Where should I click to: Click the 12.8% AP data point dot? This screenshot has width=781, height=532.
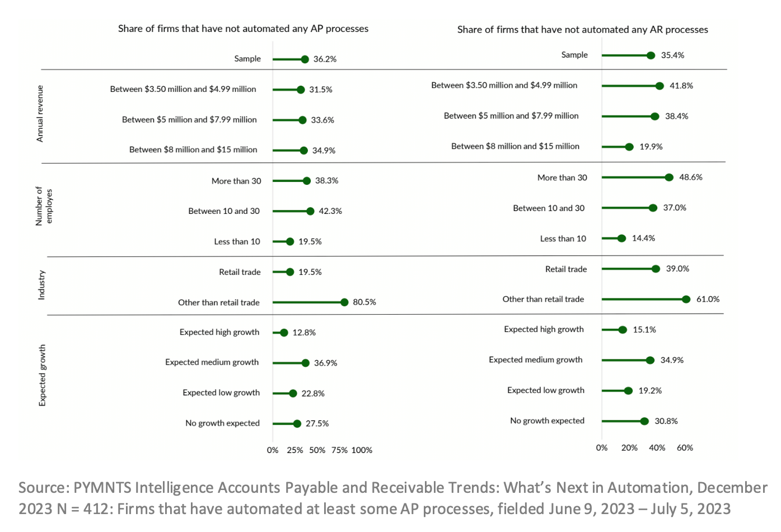284,333
